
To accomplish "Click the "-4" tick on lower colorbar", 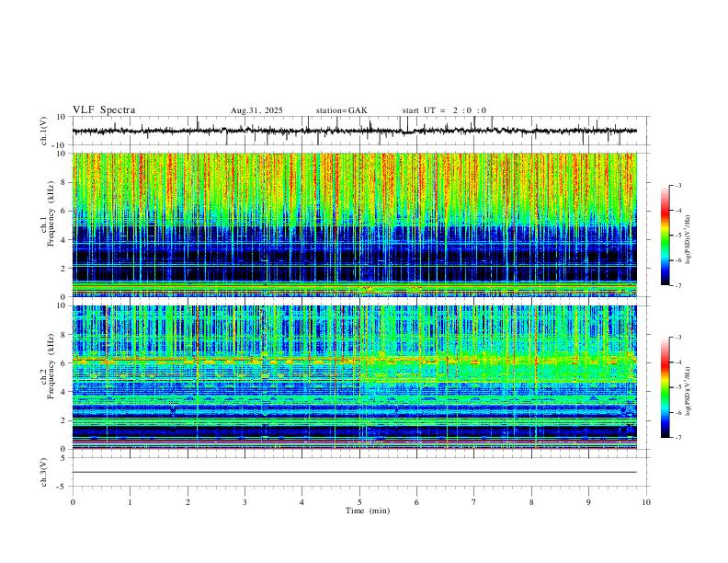I will 678,362.
